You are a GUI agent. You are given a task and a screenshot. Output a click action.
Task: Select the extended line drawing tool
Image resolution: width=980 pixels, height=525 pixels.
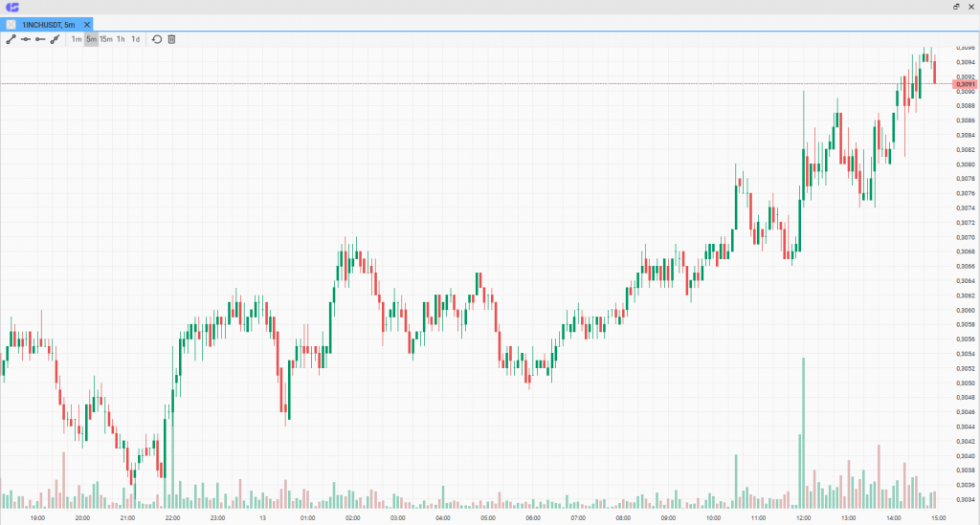[x=55, y=39]
